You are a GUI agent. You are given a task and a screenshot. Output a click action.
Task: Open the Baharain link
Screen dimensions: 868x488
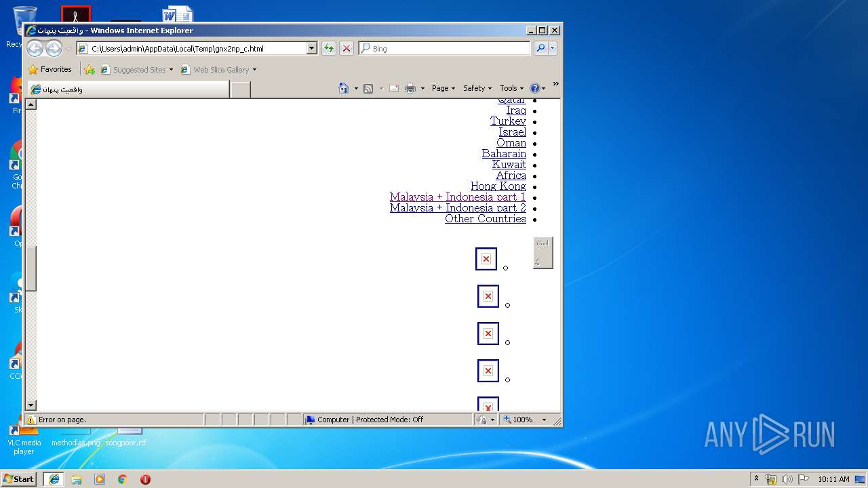pos(504,153)
